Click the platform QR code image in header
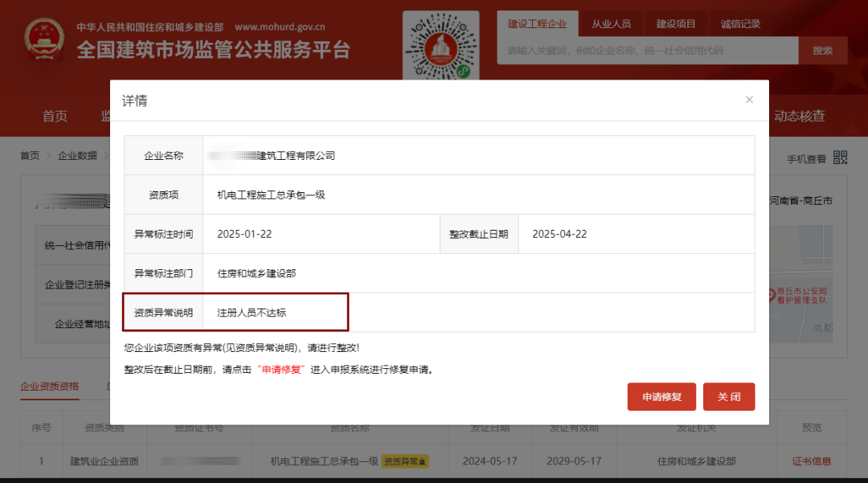The width and height of the screenshot is (868, 483). (x=440, y=46)
